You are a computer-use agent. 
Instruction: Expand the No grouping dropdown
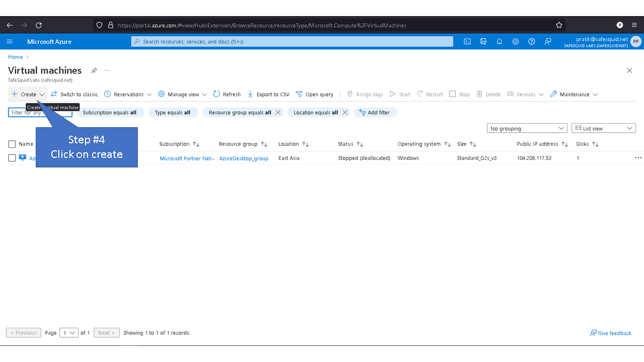coord(527,129)
